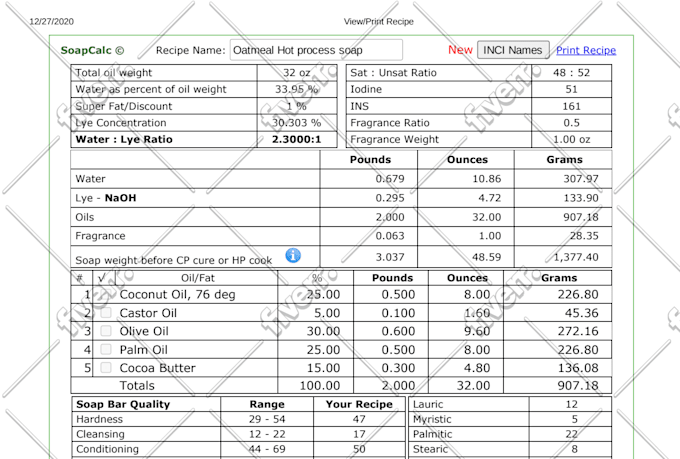Click the 33.95 % water percent value

[x=297, y=89]
